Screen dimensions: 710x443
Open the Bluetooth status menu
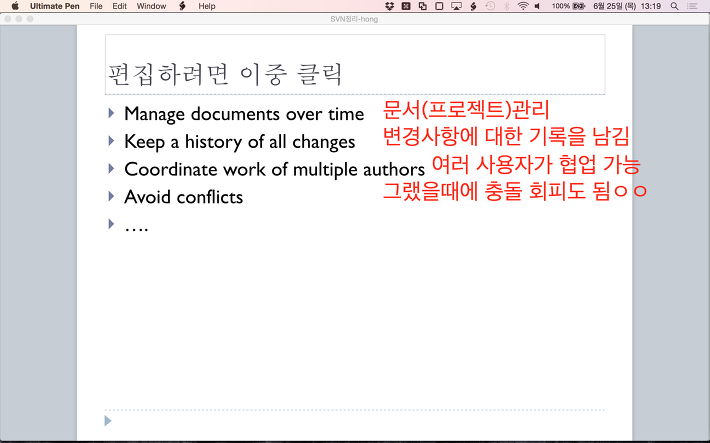click(x=507, y=6)
